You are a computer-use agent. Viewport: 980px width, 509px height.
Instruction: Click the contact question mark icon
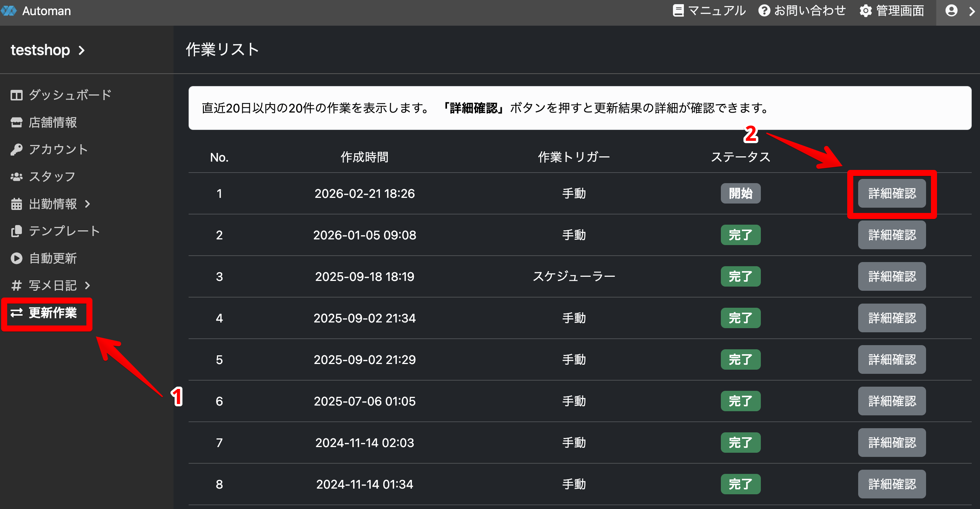click(764, 11)
